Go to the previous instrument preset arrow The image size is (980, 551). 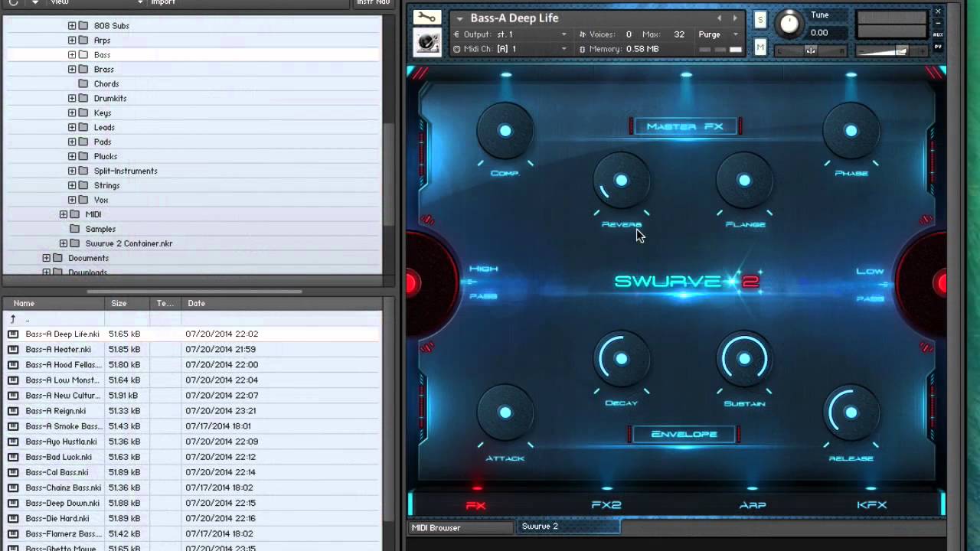pos(719,18)
